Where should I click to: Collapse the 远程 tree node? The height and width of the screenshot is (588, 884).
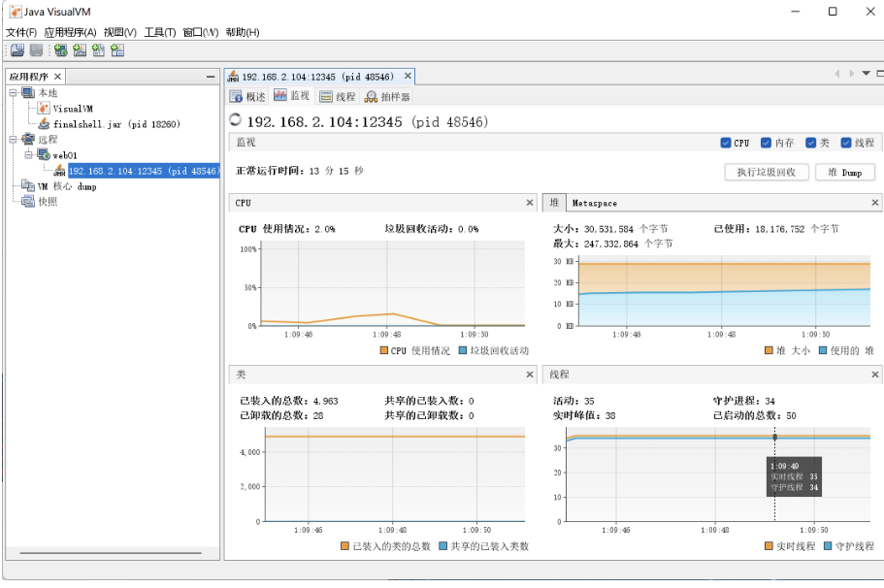pyautogui.click(x=13, y=140)
